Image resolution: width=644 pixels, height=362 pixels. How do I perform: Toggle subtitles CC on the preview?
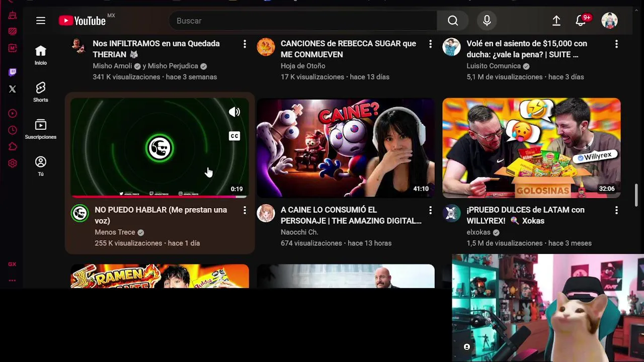click(234, 136)
